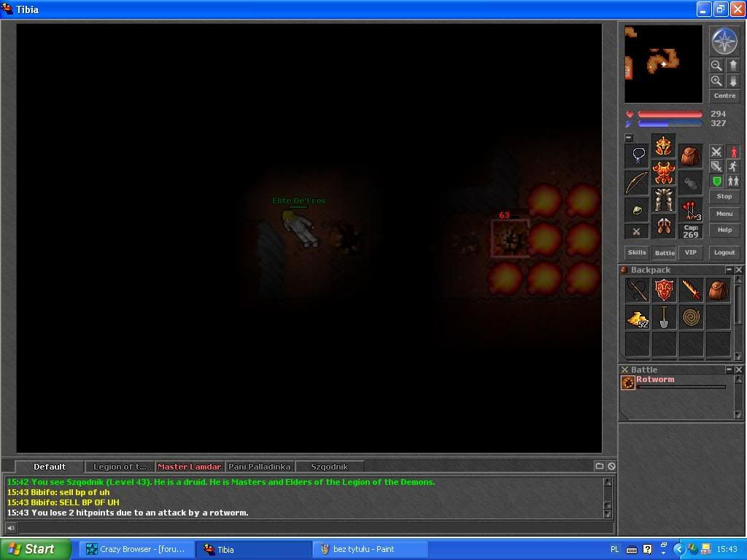
Task: Click the Rotworm icon in Battle list
Action: [628, 383]
